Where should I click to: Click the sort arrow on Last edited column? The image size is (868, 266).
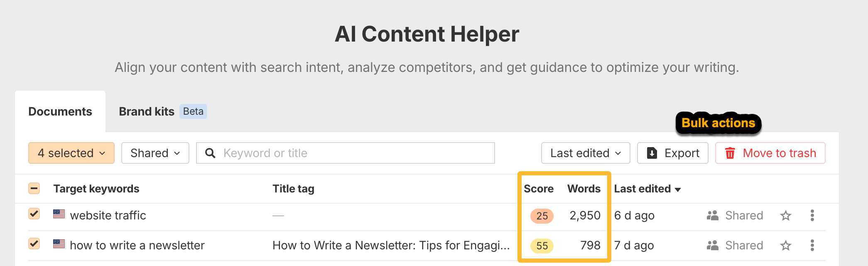[x=677, y=189]
